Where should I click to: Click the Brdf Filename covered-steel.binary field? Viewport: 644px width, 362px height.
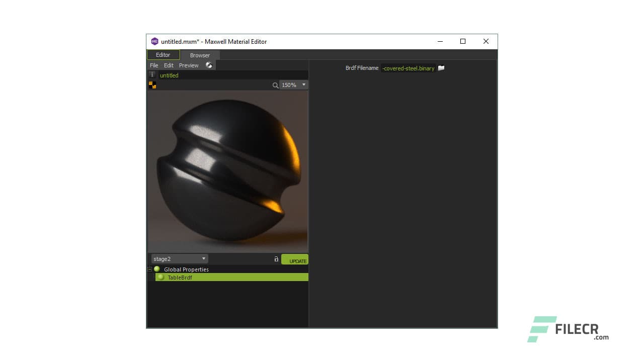[x=408, y=68]
